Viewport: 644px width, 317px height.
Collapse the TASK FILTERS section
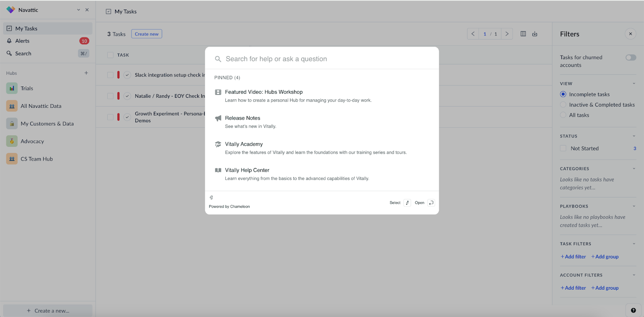tap(634, 244)
